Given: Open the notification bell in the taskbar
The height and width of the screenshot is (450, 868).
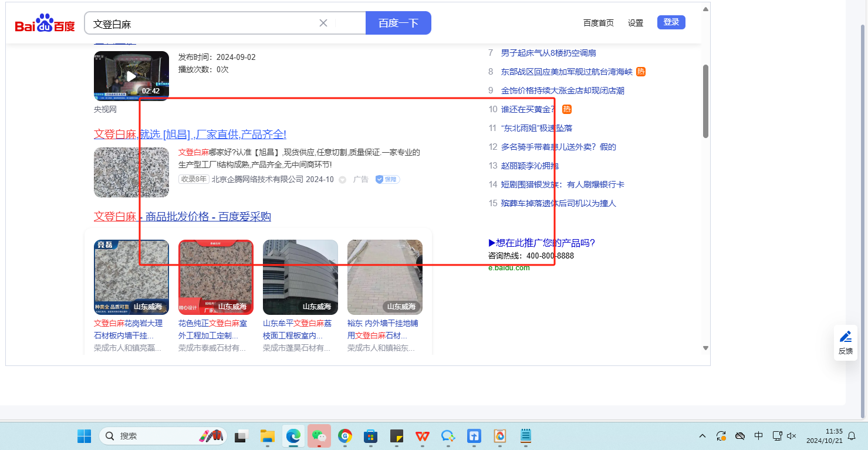Looking at the screenshot, I should (x=852, y=436).
